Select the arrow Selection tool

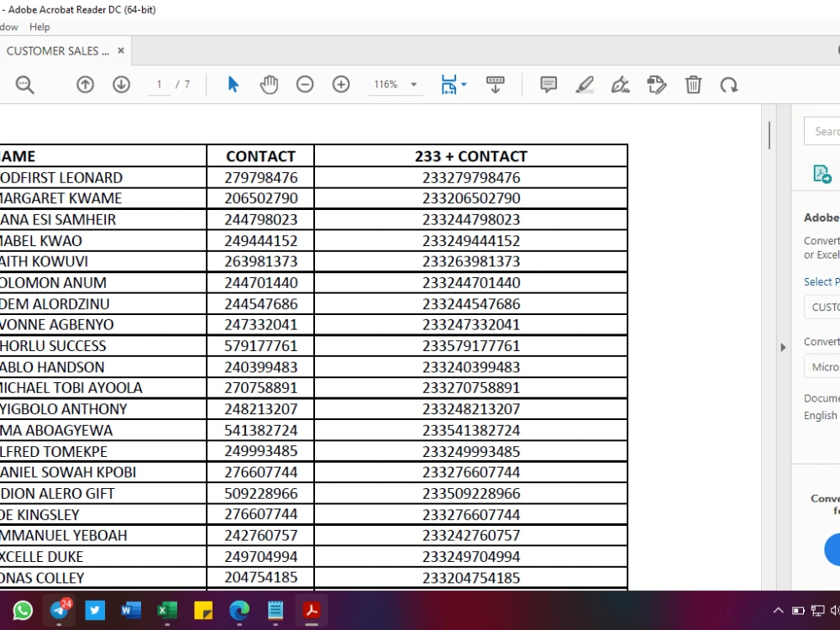233,85
